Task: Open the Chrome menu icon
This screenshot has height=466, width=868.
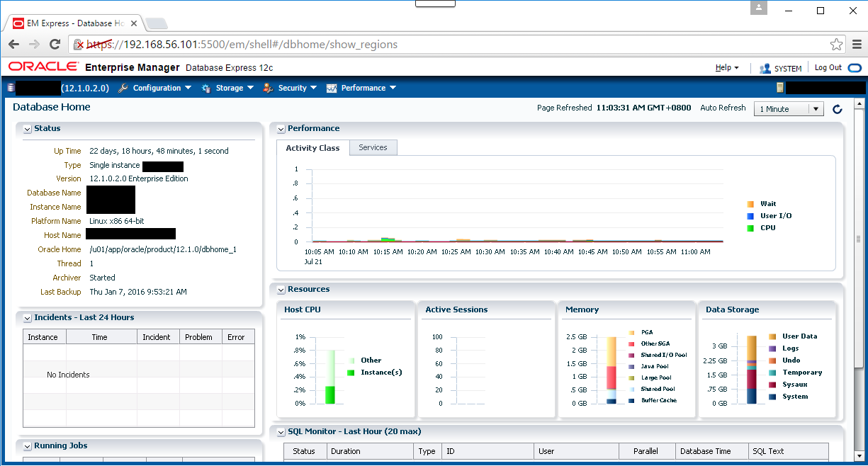Action: [x=857, y=44]
